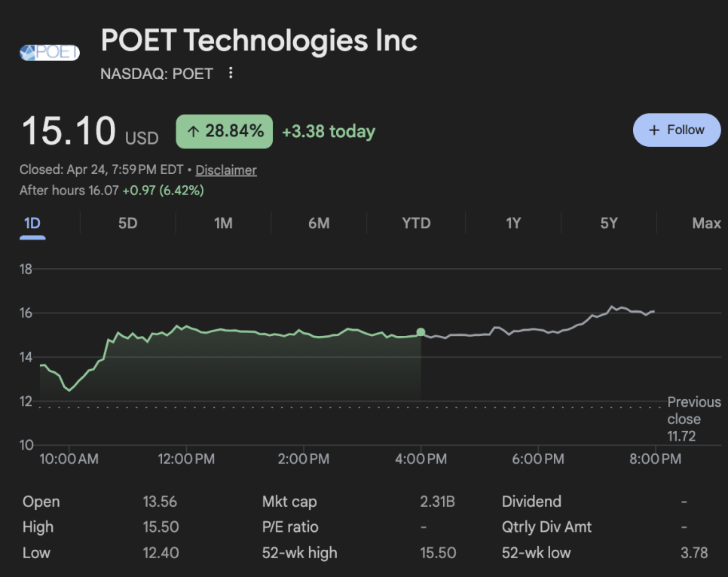
Task: View the 1Y chart range
Action: click(x=513, y=223)
